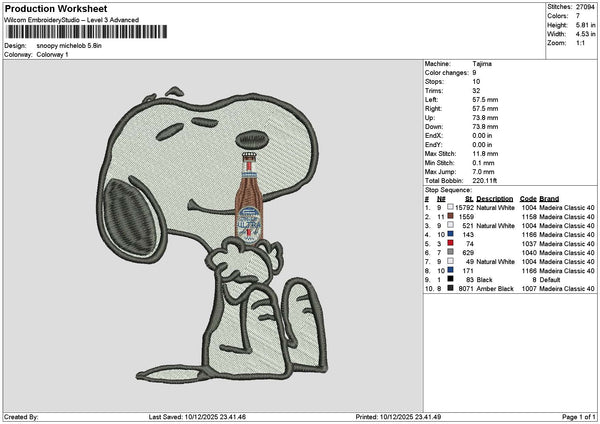600x424 pixels.
Task: Click the Height value '5.81 in'
Action: [x=585, y=25]
